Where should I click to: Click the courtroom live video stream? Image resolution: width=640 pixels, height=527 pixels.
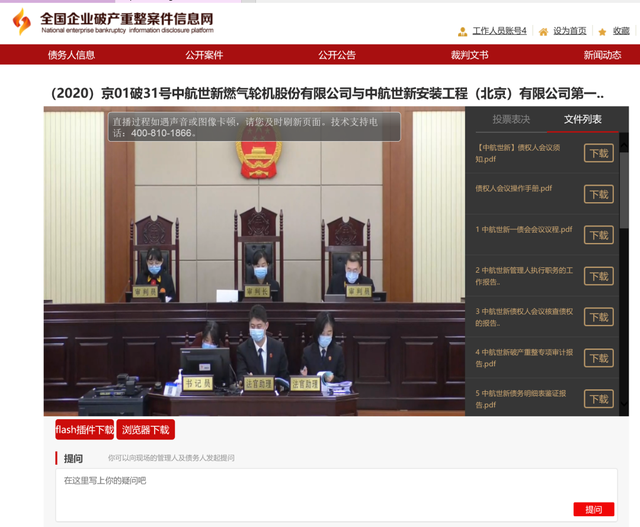254,261
